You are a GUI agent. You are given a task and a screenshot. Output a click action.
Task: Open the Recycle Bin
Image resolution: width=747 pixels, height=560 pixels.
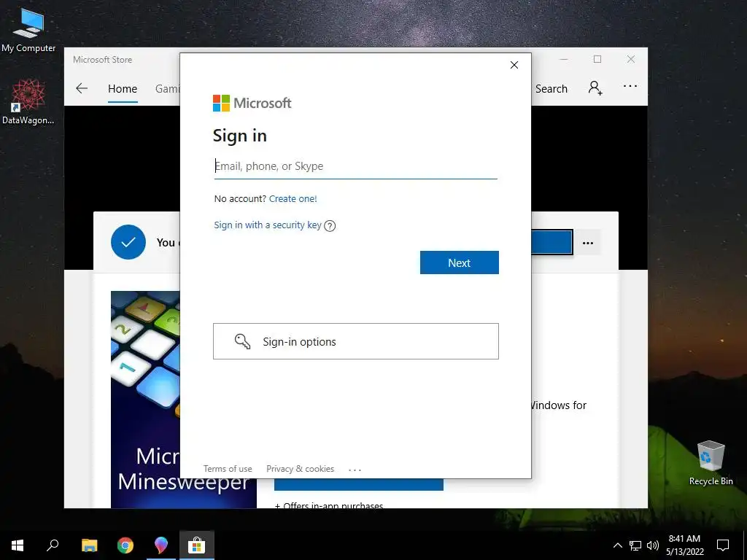point(711,462)
